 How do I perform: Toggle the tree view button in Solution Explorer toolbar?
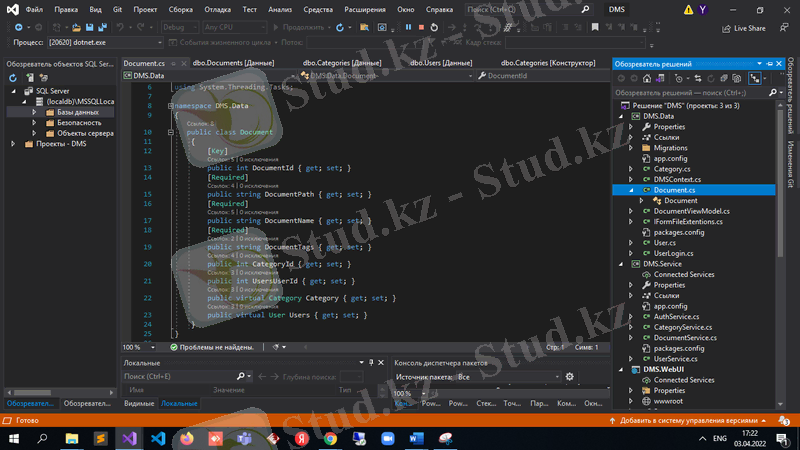[x=754, y=77]
